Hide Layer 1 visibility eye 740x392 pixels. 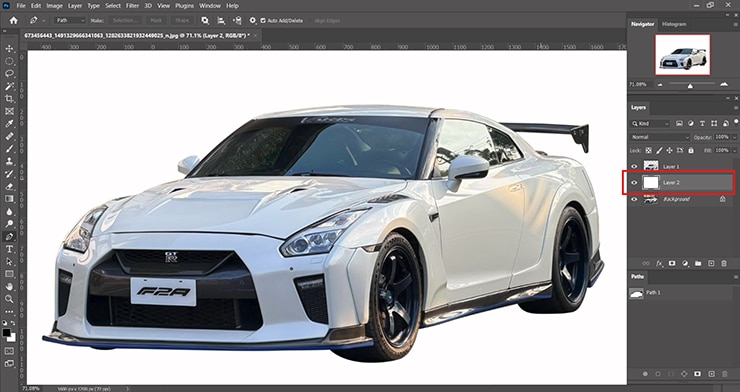tap(634, 166)
